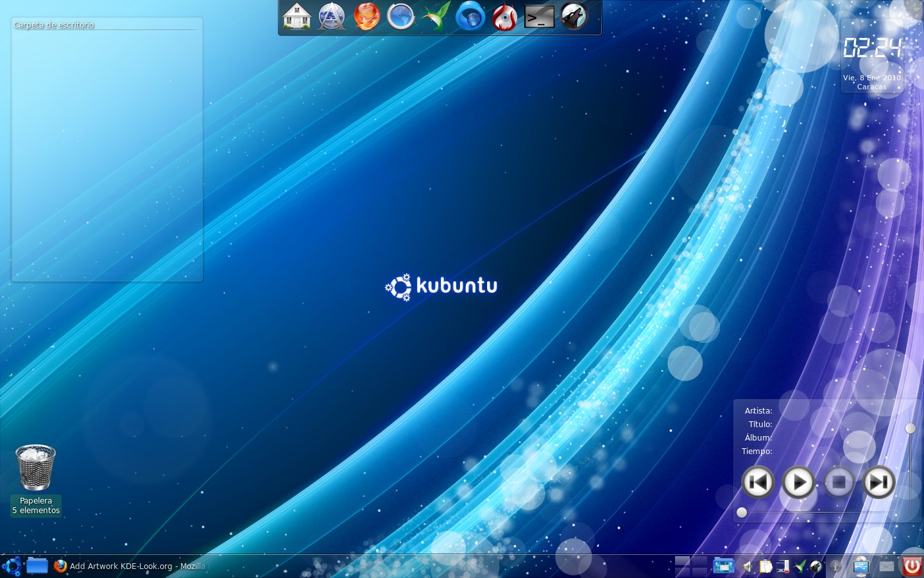Click the hummingbird icon in system tray

(x=800, y=566)
